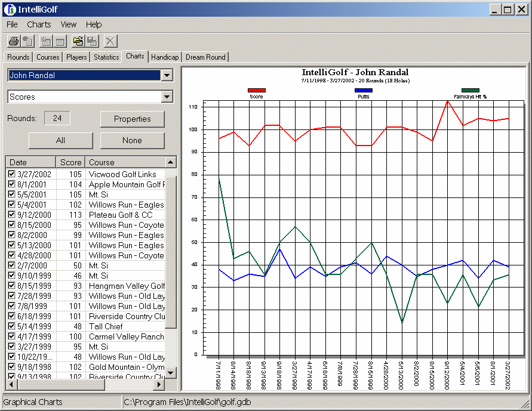The width and height of the screenshot is (532, 411).
Task: Toggle the 8/15/2000 round checkbox
Action: [x=11, y=225]
